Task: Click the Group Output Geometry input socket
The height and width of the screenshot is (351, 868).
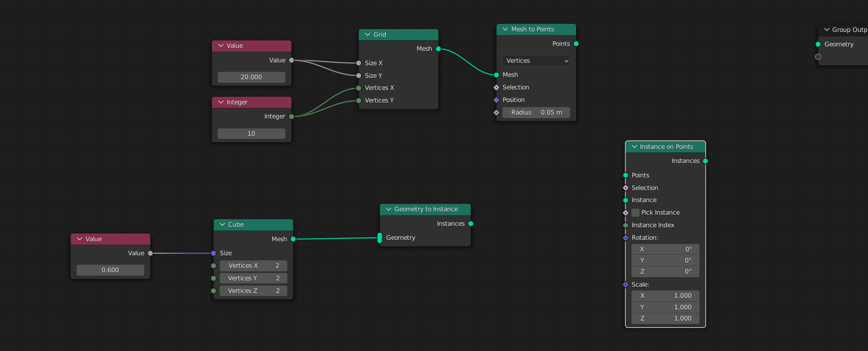Action: click(818, 44)
